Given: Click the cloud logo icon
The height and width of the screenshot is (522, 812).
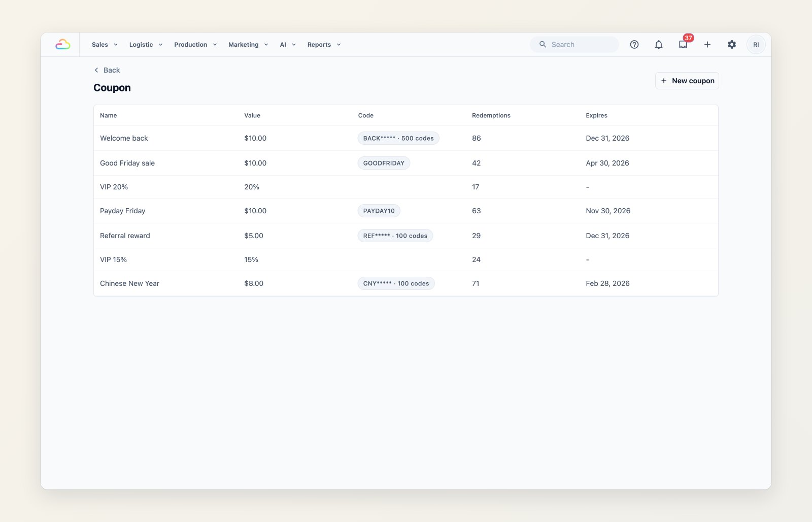Looking at the screenshot, I should (63, 45).
